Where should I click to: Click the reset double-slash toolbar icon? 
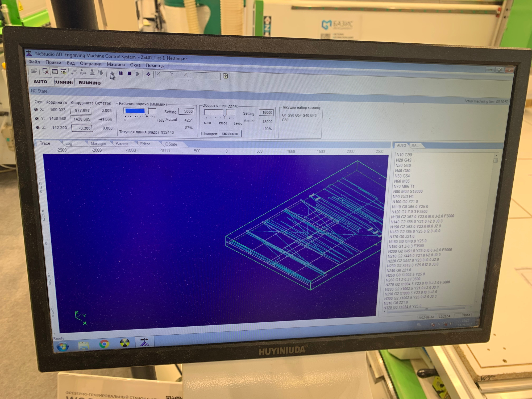[148, 74]
